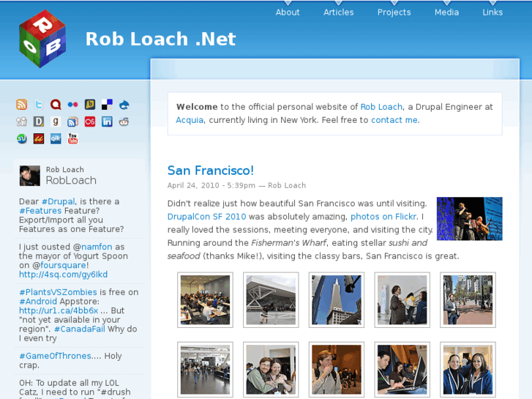Click the Google Reader feed icon

[x=72, y=122]
